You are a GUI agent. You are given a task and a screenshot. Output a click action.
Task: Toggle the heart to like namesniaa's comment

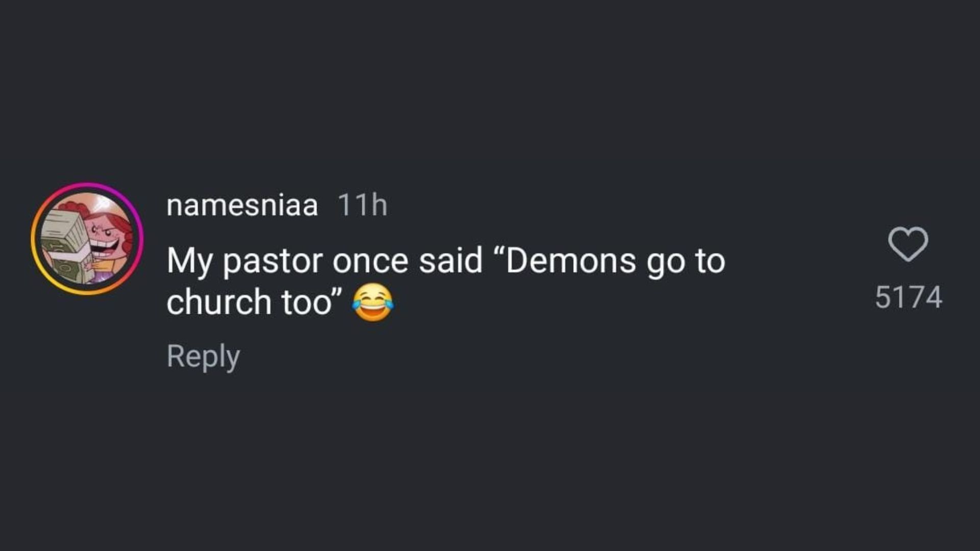908,244
